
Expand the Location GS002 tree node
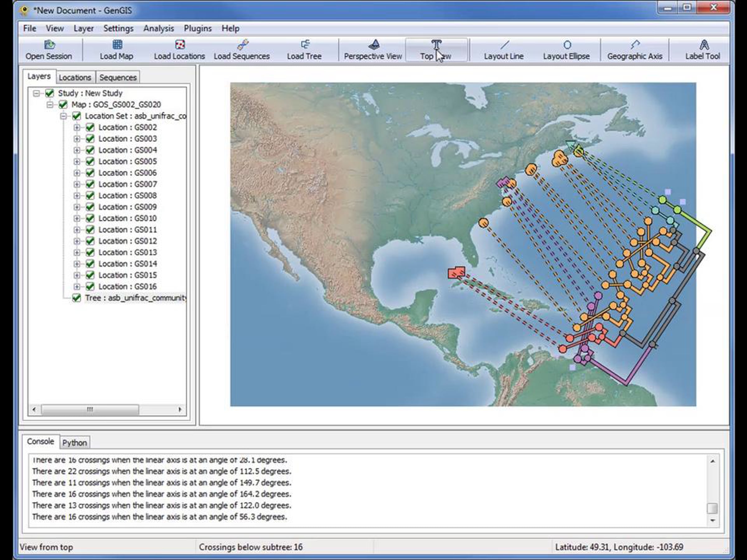[77, 128]
